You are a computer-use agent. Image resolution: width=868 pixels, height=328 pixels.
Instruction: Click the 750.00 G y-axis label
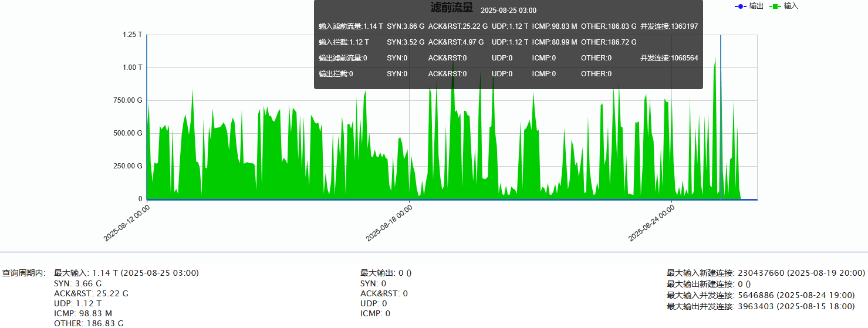pyautogui.click(x=128, y=100)
